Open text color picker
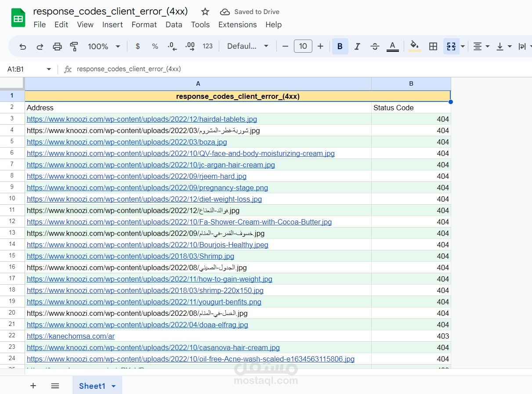Screen dimensions: 532x394 pyautogui.click(x=393, y=46)
